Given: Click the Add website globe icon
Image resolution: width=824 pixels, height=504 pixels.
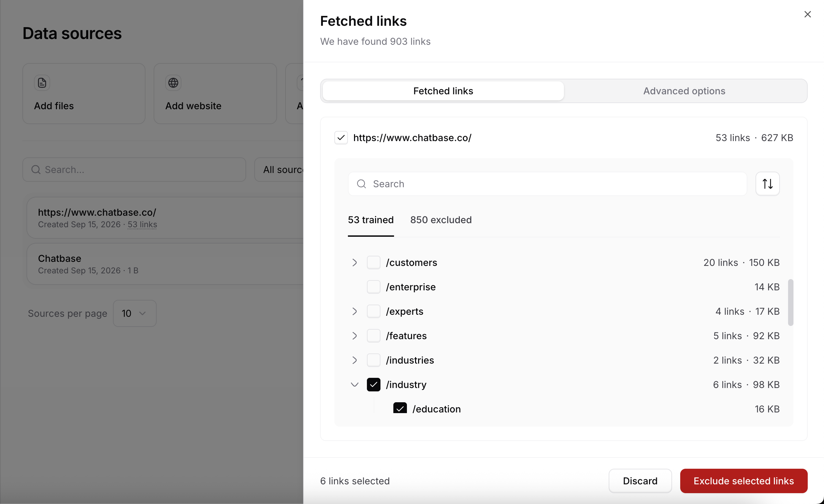Looking at the screenshot, I should pos(173,83).
